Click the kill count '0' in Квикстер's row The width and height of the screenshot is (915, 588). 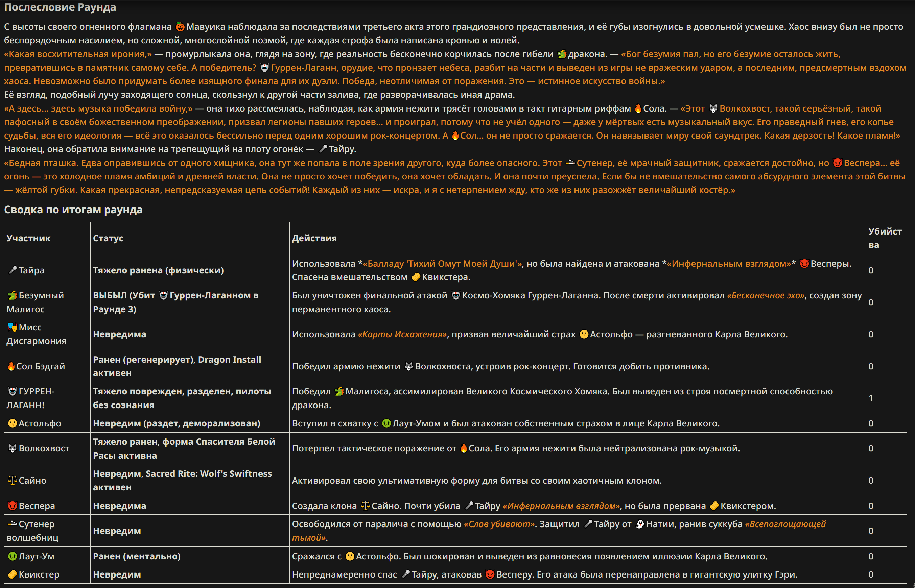(x=871, y=574)
